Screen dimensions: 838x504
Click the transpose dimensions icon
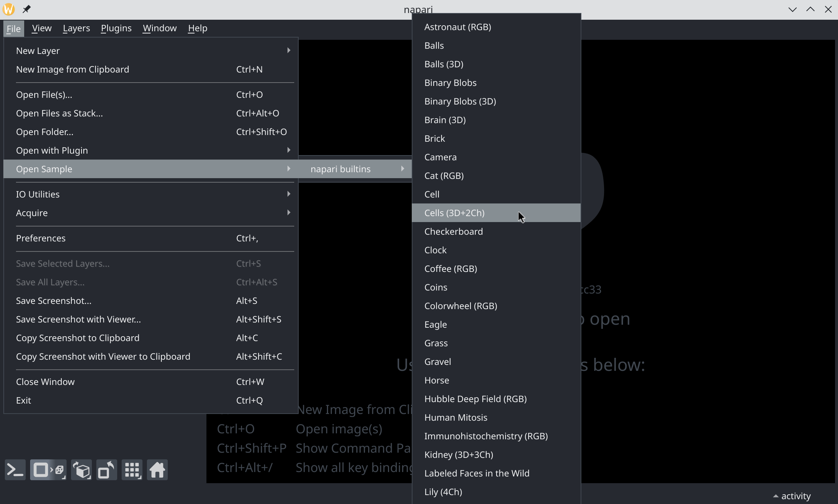tap(106, 470)
